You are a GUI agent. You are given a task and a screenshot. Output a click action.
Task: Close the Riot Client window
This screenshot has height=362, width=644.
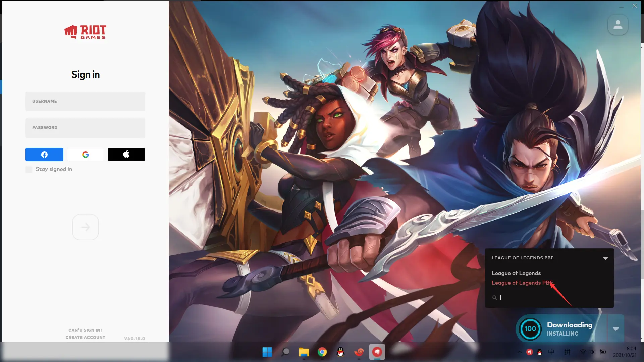pyautogui.click(x=635, y=6)
